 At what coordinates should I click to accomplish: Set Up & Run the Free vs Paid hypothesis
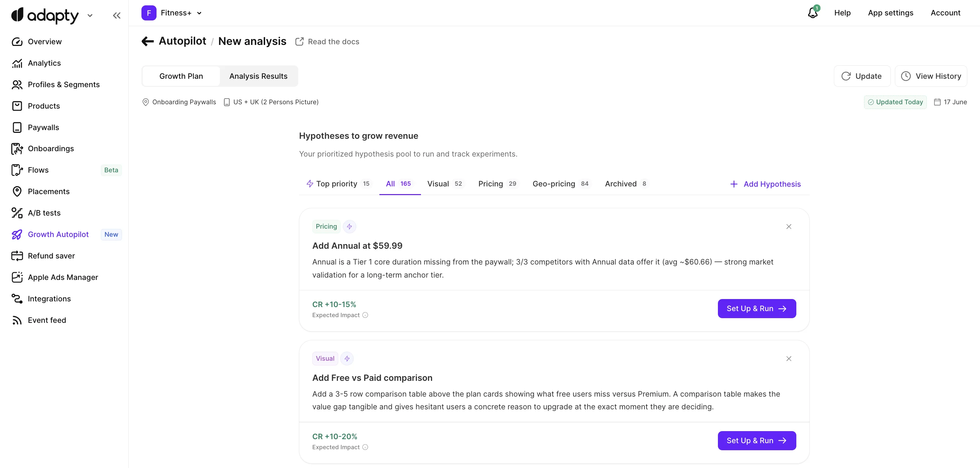coord(757,441)
